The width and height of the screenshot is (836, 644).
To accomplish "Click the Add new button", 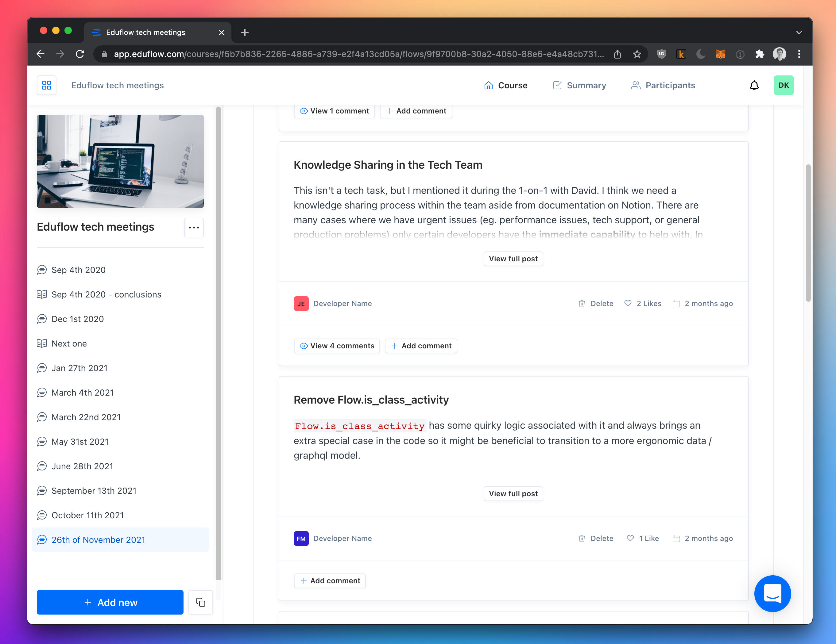I will point(110,602).
